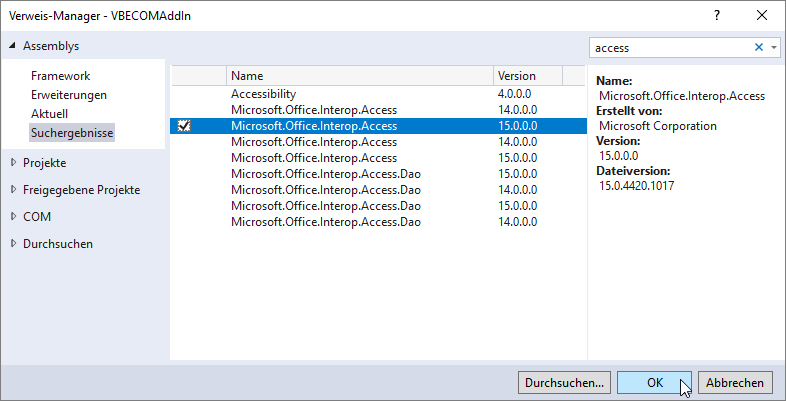Click the Dateiversion value 15.0.4420.1017
Screen dimensions: 786x401
point(637,186)
